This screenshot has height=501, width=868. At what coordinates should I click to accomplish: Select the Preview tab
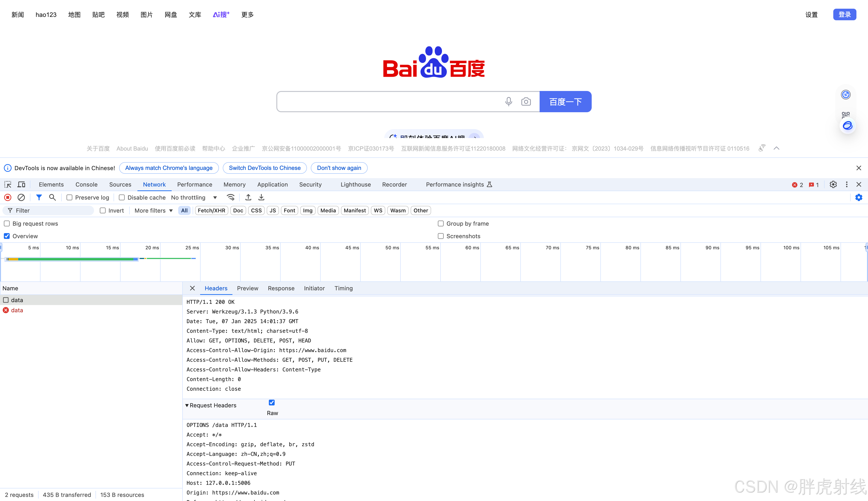coord(248,288)
